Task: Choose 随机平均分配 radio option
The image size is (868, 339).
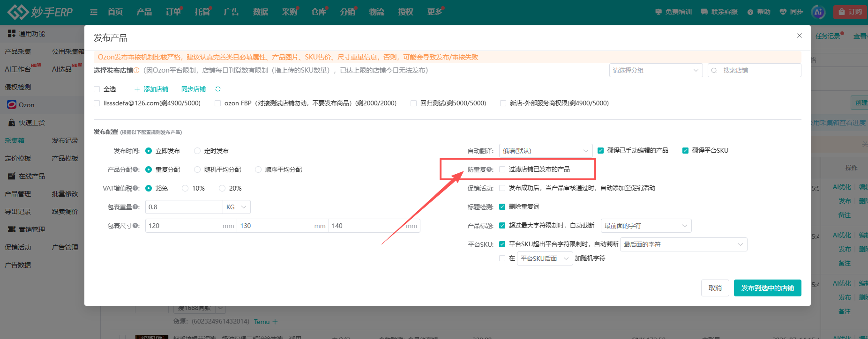Action: coord(197,169)
